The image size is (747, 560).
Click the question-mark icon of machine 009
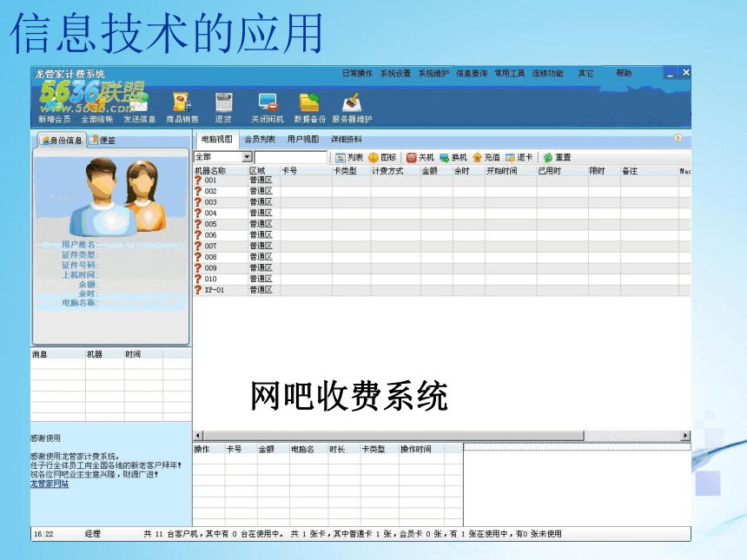coord(198,267)
